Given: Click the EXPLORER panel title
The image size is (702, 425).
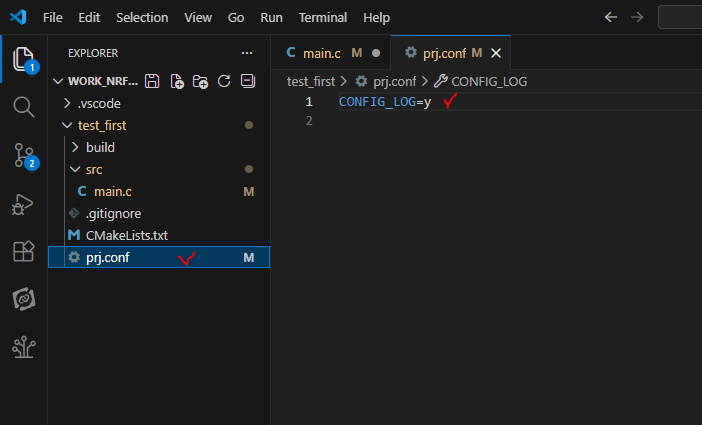Looking at the screenshot, I should [93, 53].
